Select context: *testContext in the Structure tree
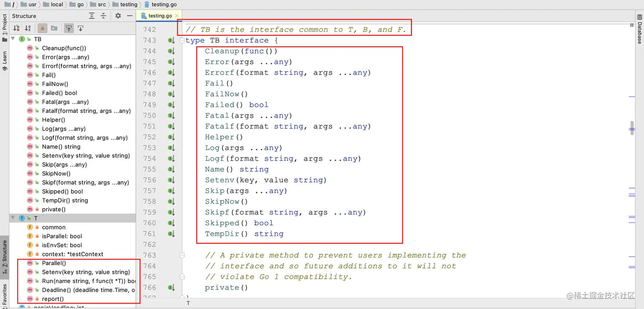The image size is (644, 309). pos(72,254)
